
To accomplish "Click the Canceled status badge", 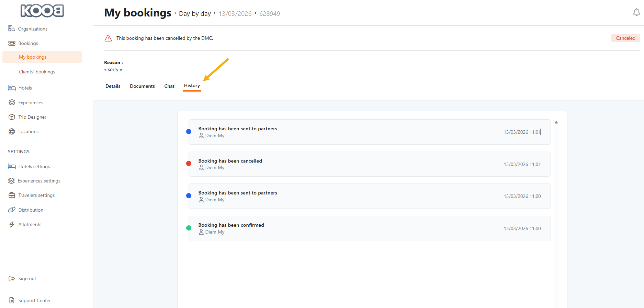I will pyautogui.click(x=625, y=38).
